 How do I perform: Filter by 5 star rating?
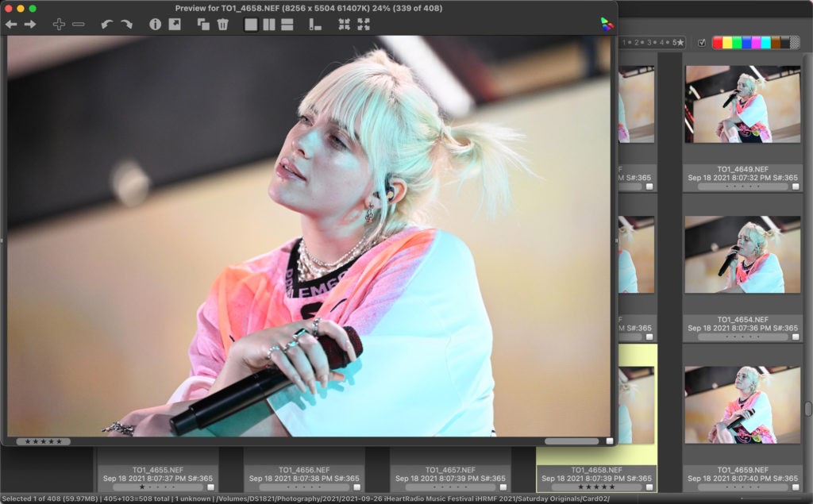[678, 43]
